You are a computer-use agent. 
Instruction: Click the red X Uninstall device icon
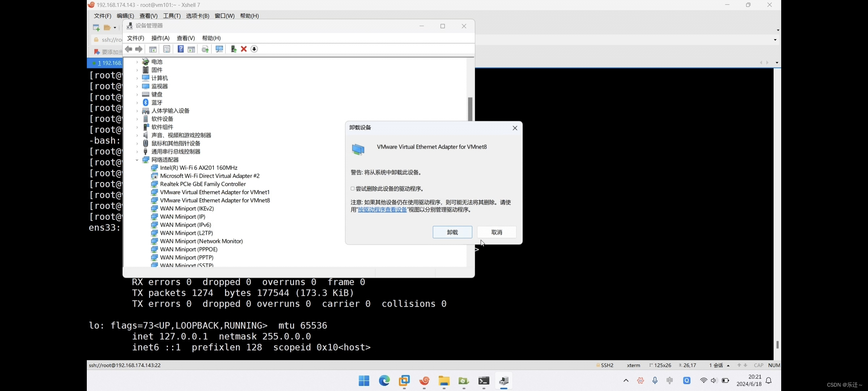[244, 49]
